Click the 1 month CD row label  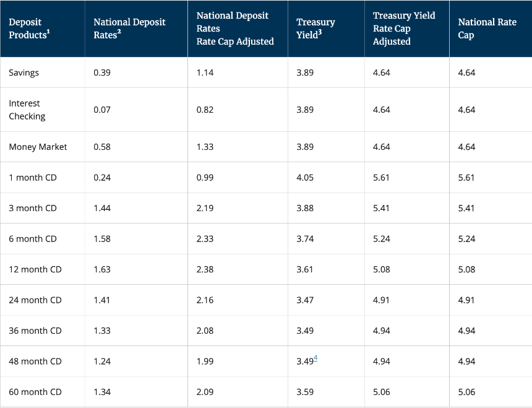(x=33, y=177)
